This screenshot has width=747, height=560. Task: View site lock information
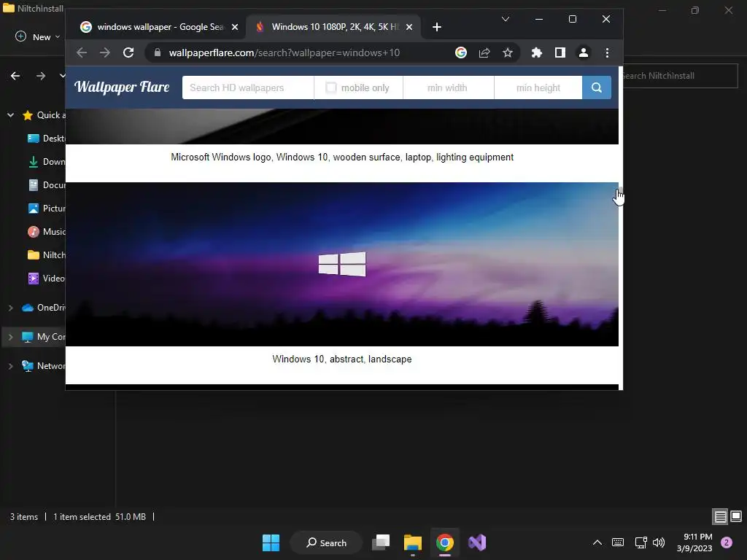158,52
